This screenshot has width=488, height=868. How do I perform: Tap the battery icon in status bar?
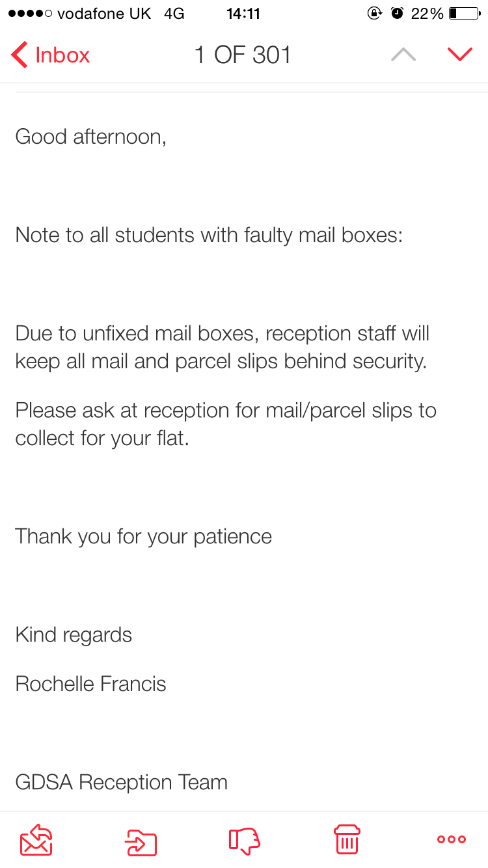[x=464, y=13]
